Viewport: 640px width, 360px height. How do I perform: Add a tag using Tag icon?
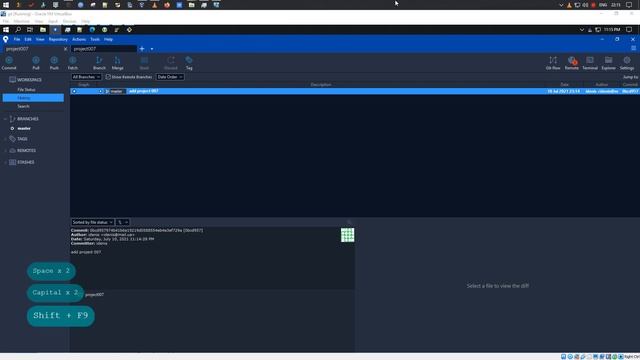point(189,63)
